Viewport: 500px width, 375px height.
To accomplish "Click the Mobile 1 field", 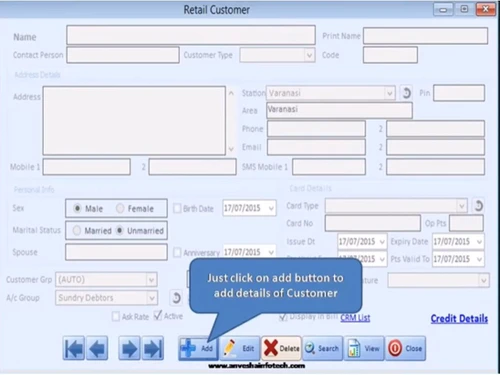I will 87,167.
